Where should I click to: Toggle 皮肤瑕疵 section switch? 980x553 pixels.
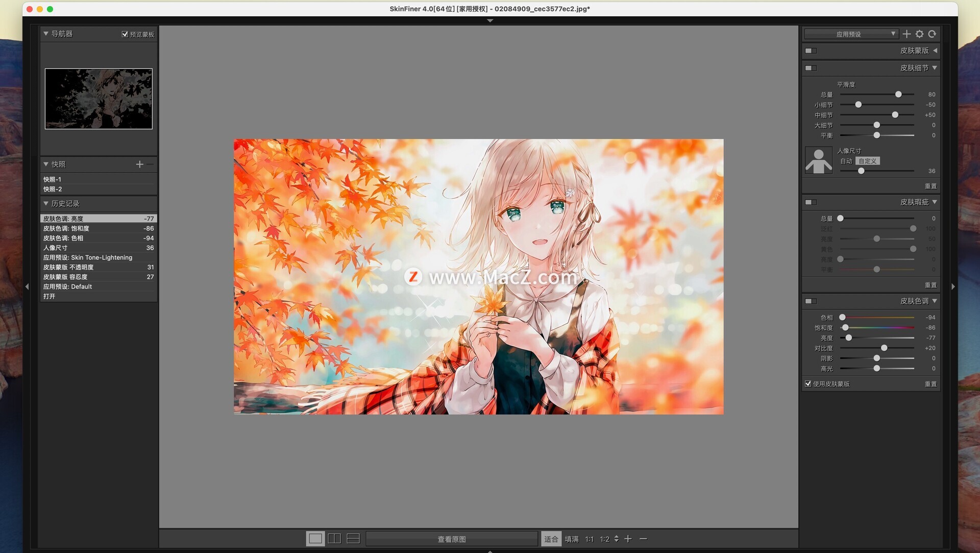[811, 202]
